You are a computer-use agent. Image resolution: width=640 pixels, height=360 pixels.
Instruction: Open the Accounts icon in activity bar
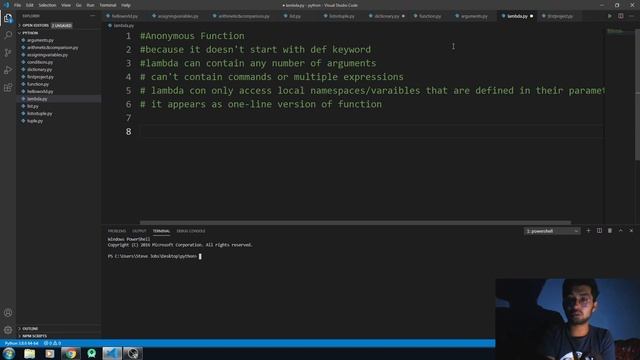(8, 313)
